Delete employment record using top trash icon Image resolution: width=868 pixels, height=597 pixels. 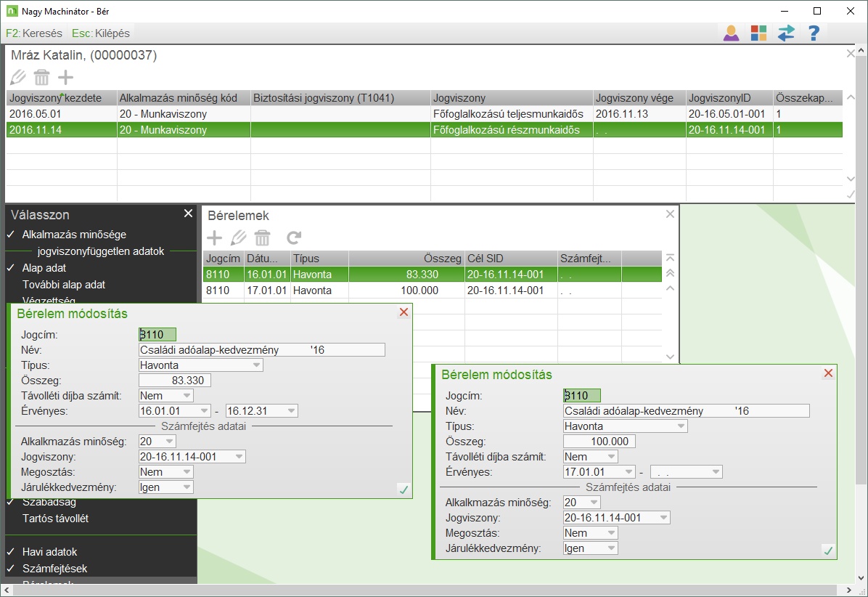pyautogui.click(x=41, y=77)
